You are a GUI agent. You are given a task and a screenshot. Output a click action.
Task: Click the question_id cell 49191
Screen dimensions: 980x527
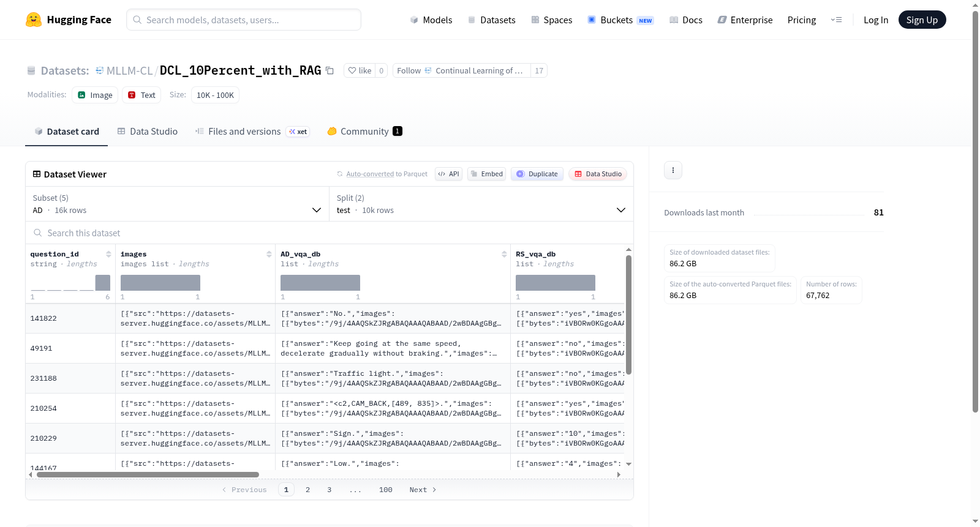(70, 348)
